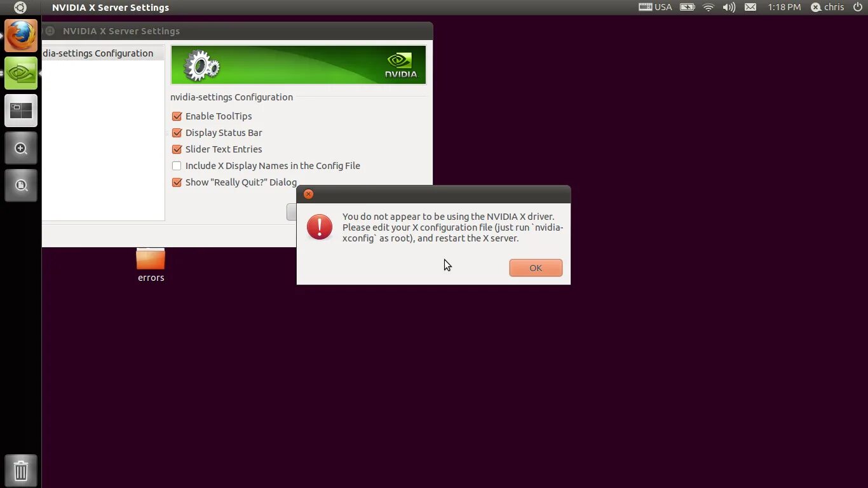The width and height of the screenshot is (868, 488).
Task: Click the window button in NVIDIA X Server Settings title bar
Action: pyautogui.click(x=50, y=30)
